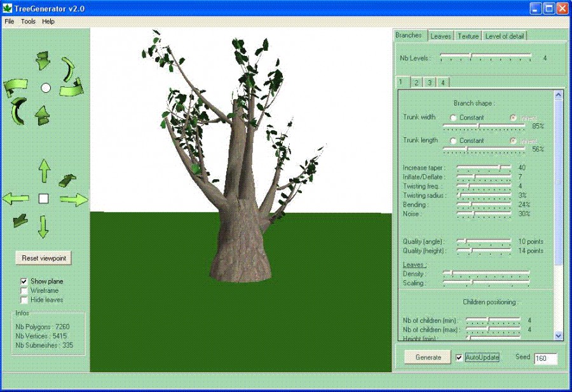
Task: Rotate view using the top-right curved arrow
Action: coord(68,69)
